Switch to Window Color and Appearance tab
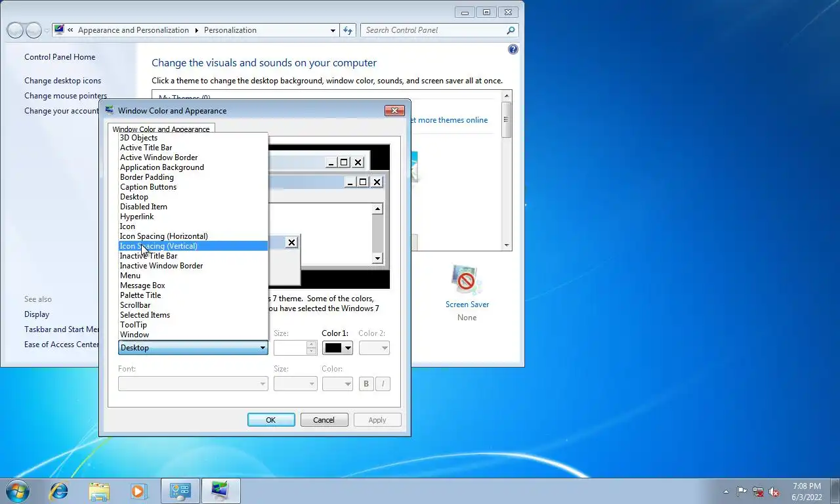 [161, 129]
